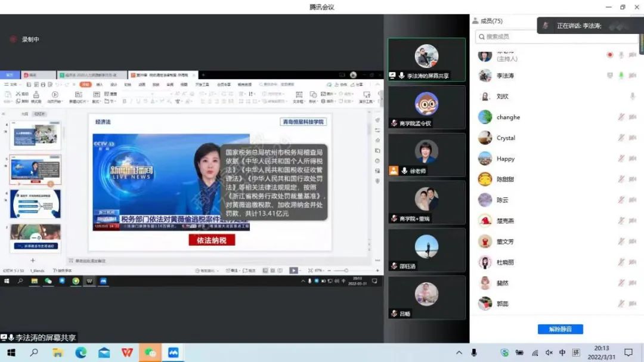644x362 pixels.
Task: Select member 陈云 in participants list
Action: (503, 200)
